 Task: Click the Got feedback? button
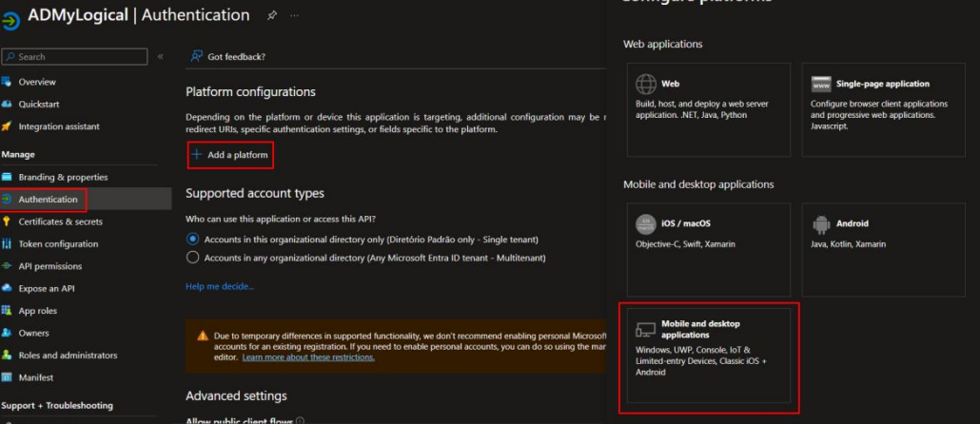click(228, 57)
